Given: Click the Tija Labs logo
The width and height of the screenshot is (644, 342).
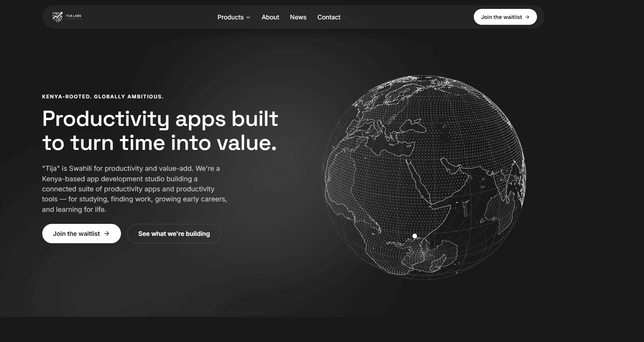Looking at the screenshot, I should [67, 17].
